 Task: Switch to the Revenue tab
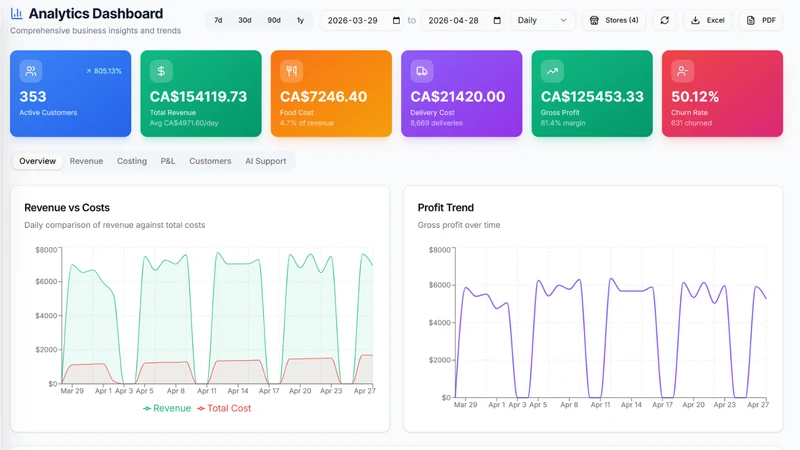point(86,161)
